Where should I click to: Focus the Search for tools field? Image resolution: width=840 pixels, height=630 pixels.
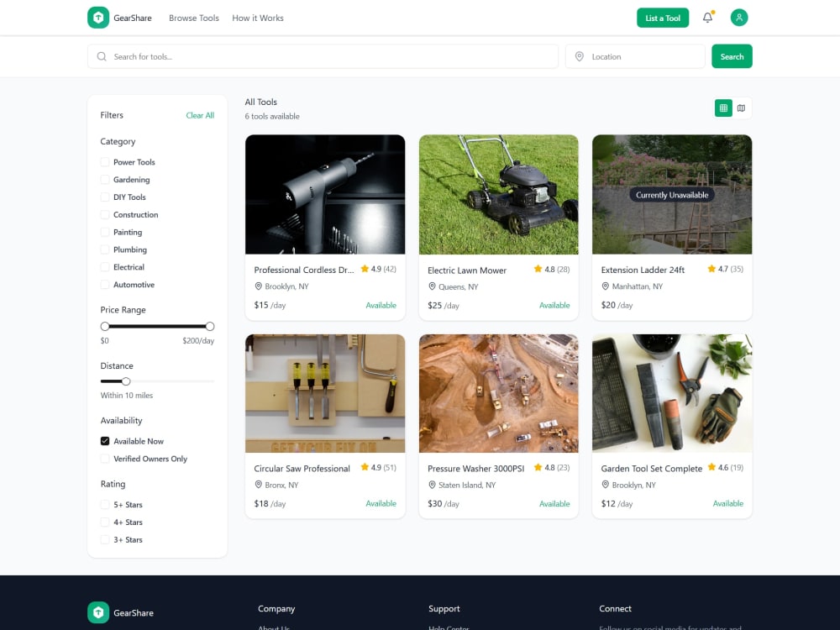323,56
